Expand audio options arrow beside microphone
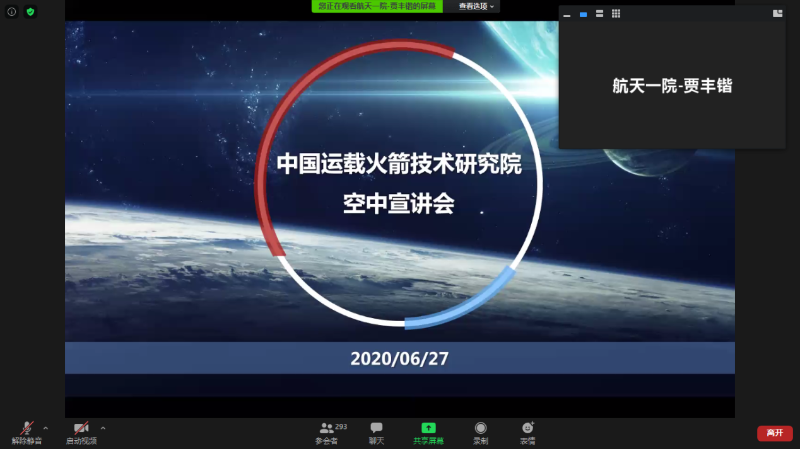800x449 pixels. point(46,428)
